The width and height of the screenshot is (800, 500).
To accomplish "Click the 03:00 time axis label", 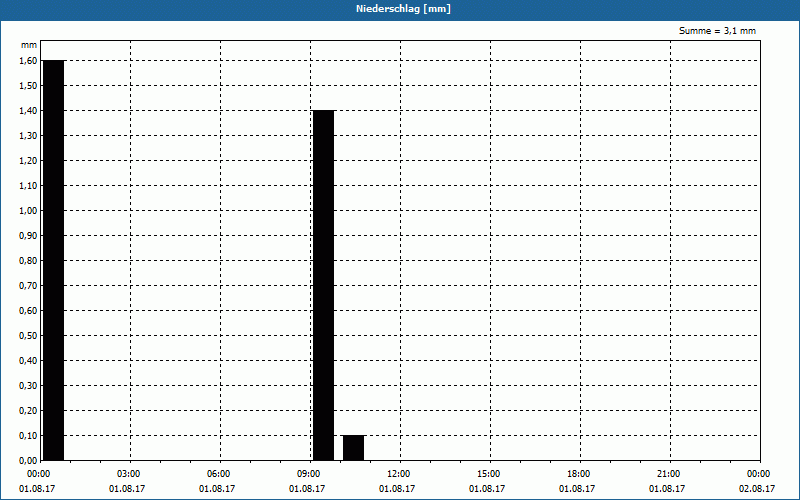I will click(x=129, y=474).
